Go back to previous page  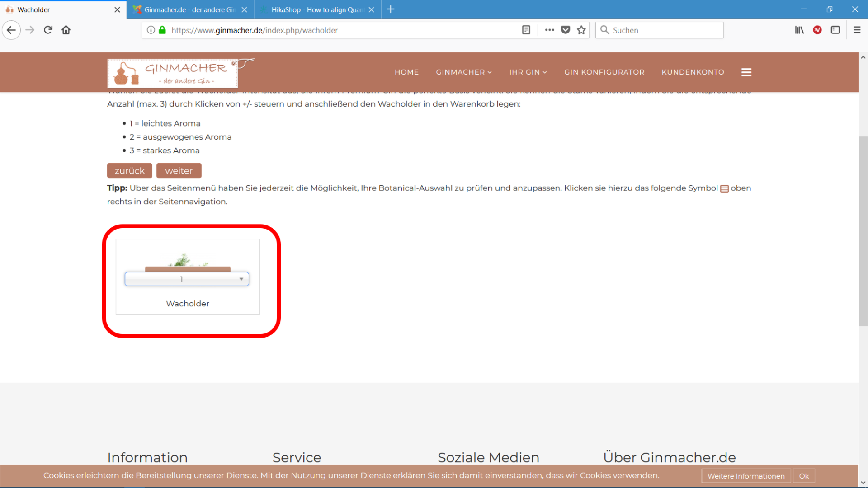click(11, 30)
